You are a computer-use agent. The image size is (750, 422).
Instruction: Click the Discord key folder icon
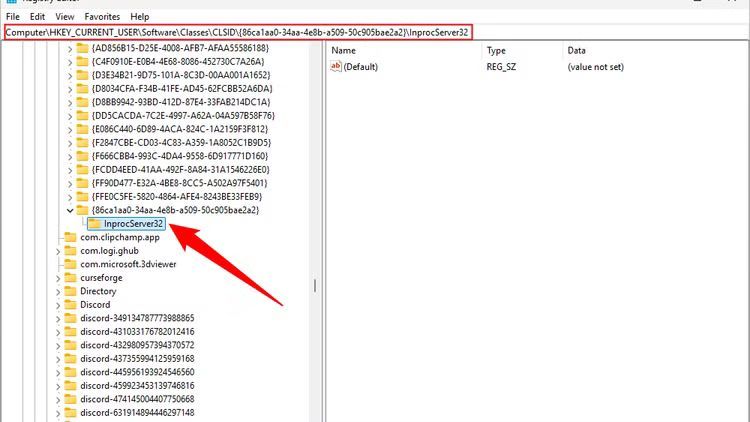click(70, 304)
